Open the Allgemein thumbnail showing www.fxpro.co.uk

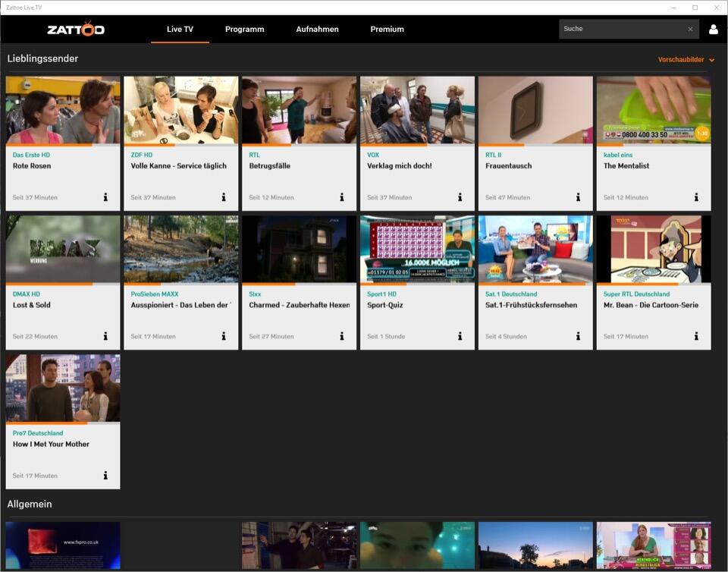coord(63,545)
